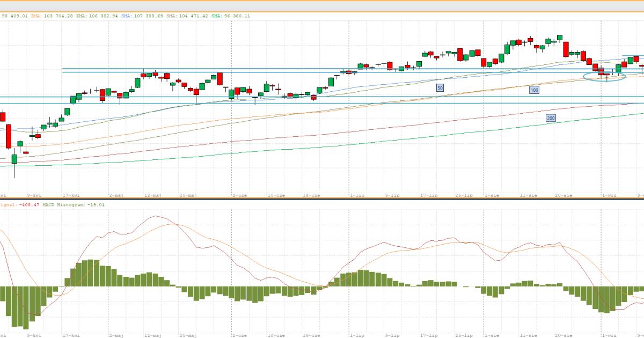Click the 2-maj date on the upper time axis
644x338 pixels.
click(116, 195)
